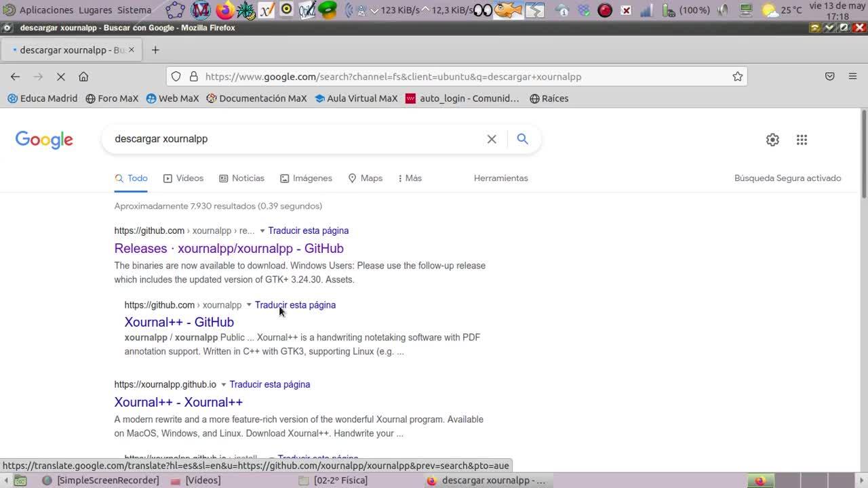Click Traducir esta página for xournalpp.github.io
Image resolution: width=868 pixels, height=488 pixels.
coord(270,384)
